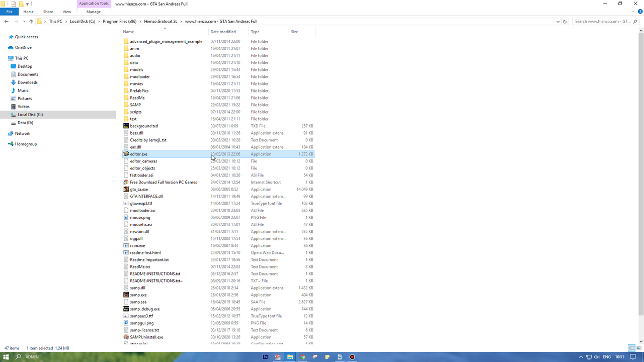Viewport: 644px width, 362px height.
Task: Open Photoshop from the taskbar
Action: pyautogui.click(x=265, y=357)
